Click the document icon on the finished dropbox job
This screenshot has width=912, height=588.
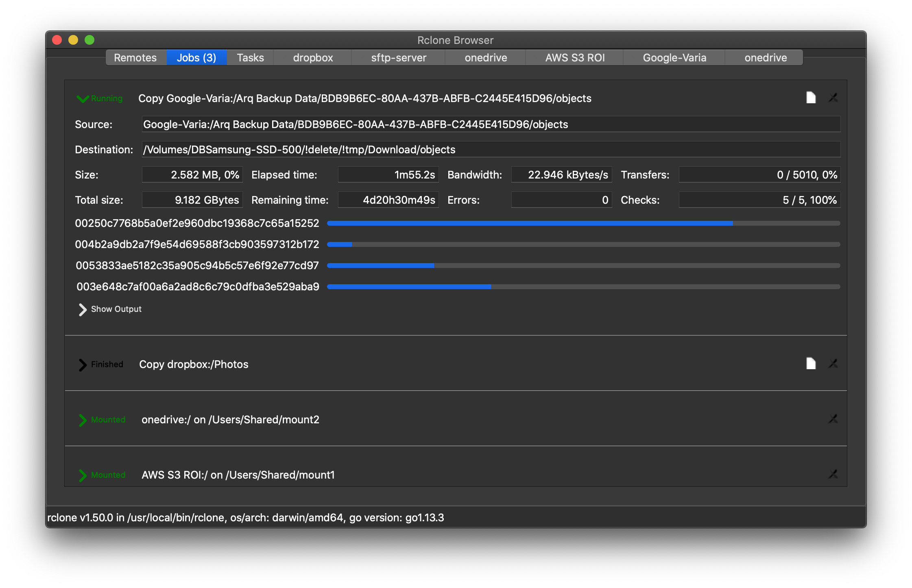(x=811, y=363)
